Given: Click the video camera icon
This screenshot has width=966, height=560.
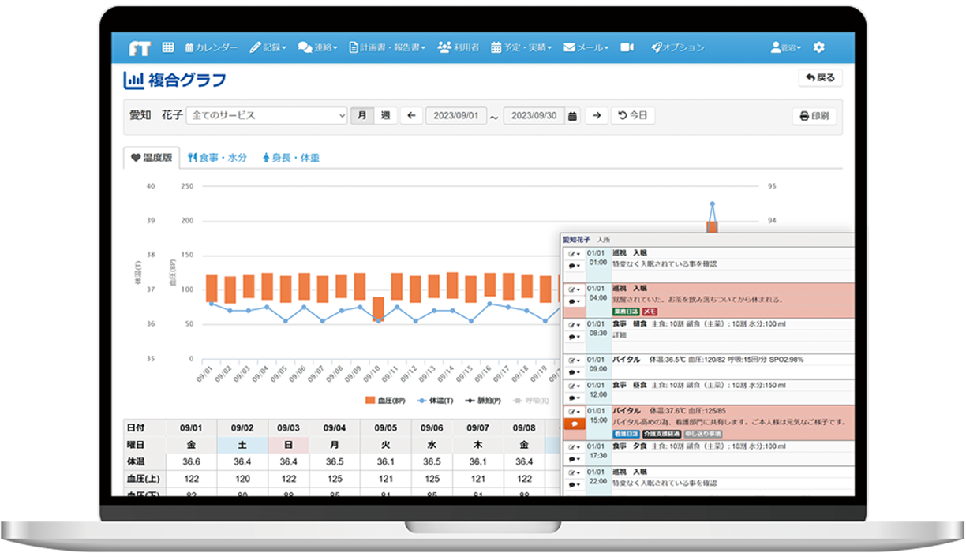Looking at the screenshot, I should (627, 47).
